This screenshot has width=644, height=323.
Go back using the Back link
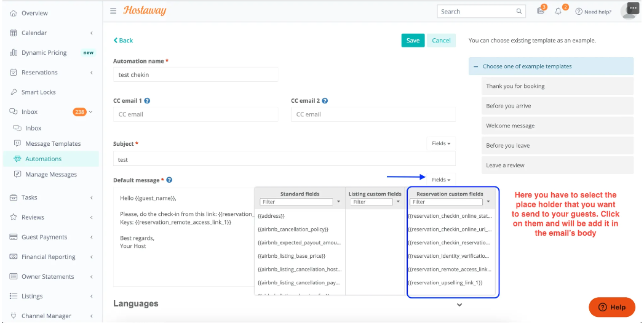coord(124,41)
